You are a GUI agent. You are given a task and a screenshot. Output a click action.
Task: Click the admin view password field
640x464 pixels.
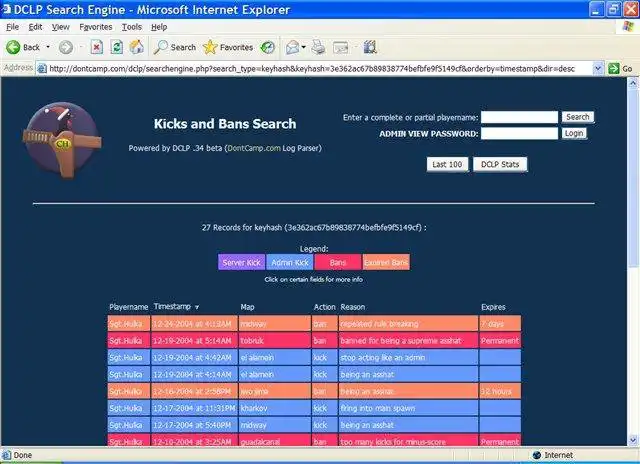[519, 133]
